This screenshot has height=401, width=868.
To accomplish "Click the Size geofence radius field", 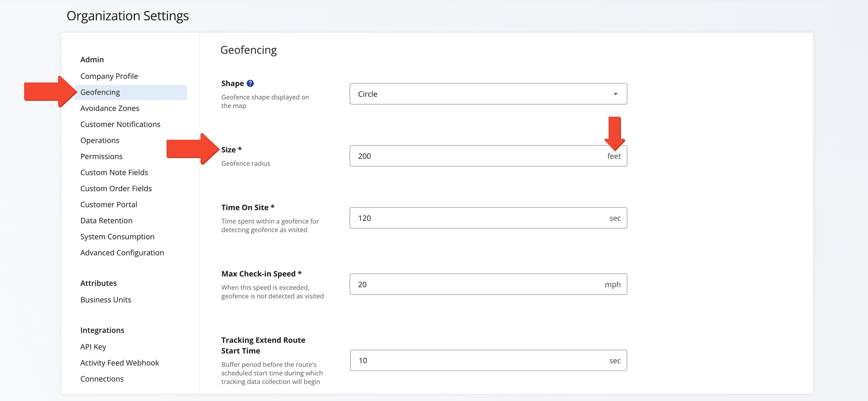I will [x=488, y=156].
